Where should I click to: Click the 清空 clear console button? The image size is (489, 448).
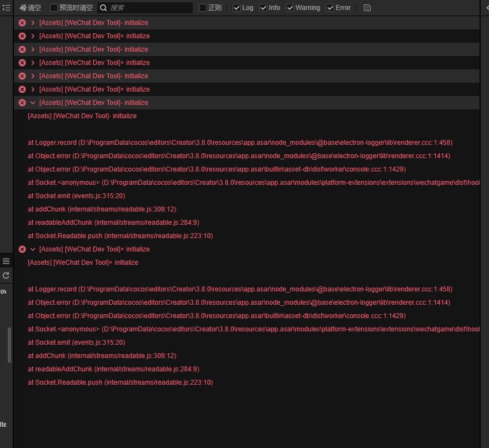point(30,8)
